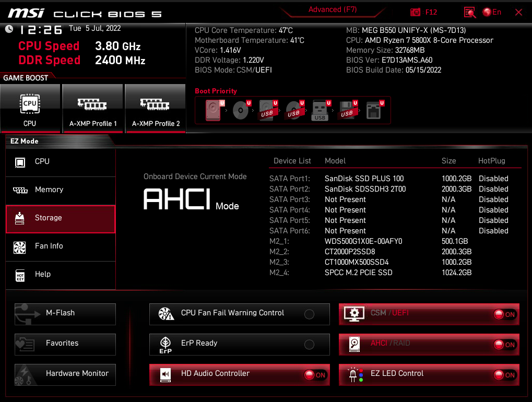Image resolution: width=532 pixels, height=402 pixels.
Task: Click SATA Port1 HotPlug Disabled value
Action: 493,179
